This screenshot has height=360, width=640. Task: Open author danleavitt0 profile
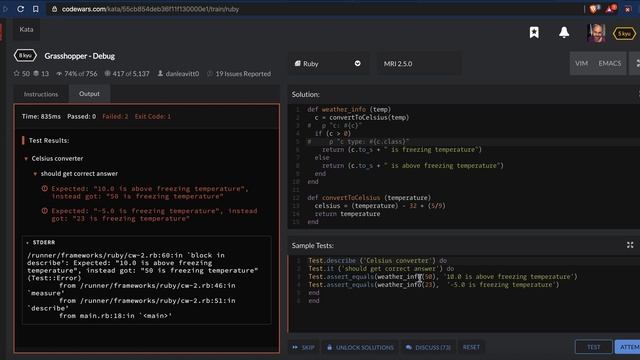click(178, 73)
